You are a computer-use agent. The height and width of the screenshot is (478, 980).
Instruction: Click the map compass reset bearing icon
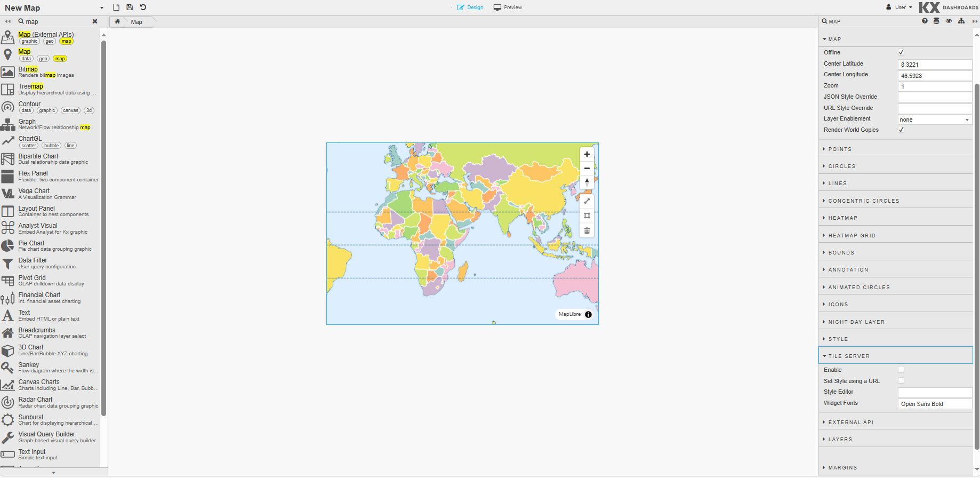point(587,182)
